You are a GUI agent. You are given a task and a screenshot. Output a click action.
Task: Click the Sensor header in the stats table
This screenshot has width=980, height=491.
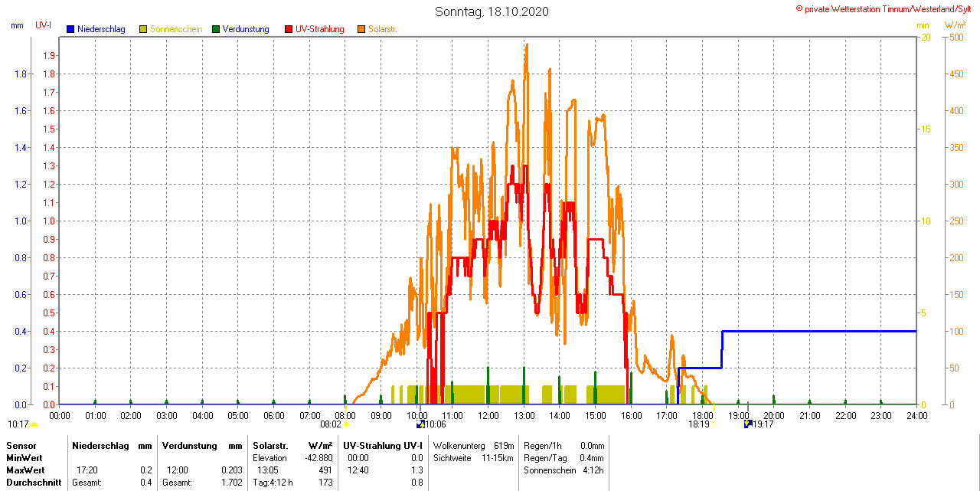[x=21, y=446]
